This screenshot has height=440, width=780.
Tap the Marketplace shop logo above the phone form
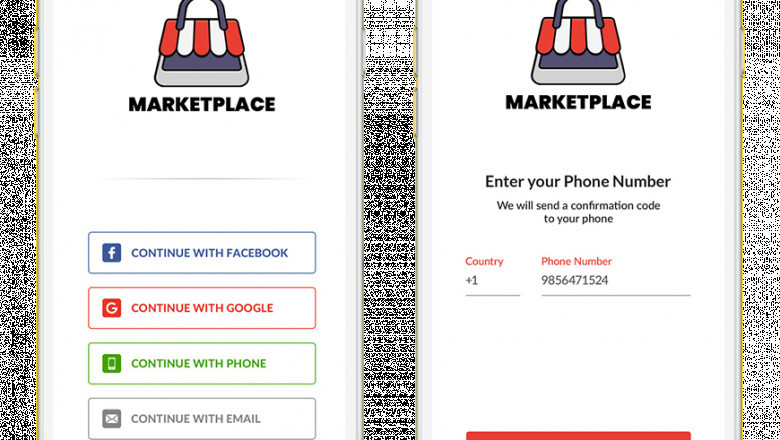578,42
